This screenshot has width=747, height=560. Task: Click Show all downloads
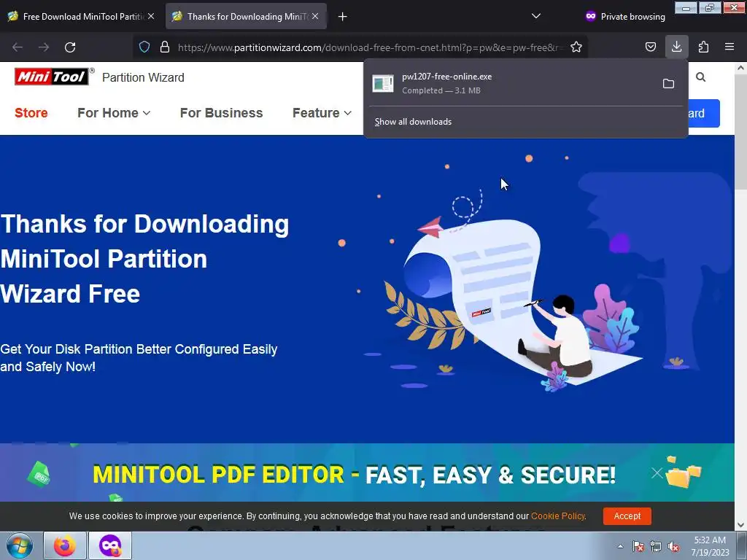coord(413,122)
